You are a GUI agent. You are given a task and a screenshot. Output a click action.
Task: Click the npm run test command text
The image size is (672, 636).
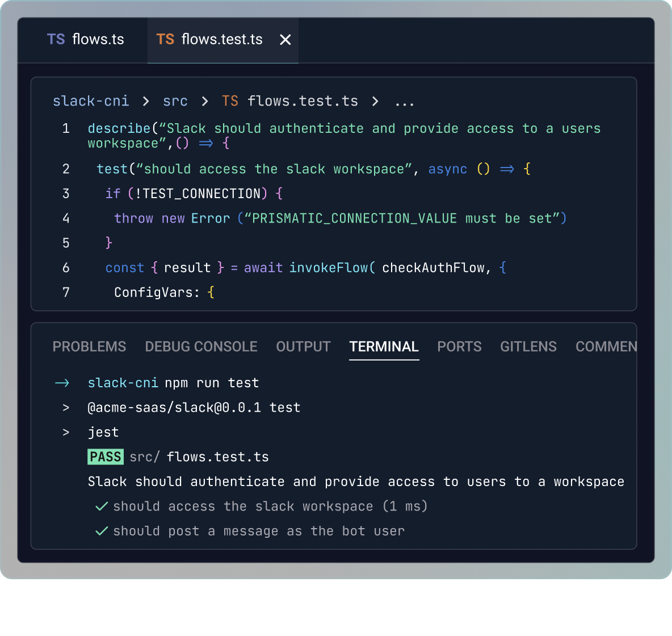click(212, 383)
